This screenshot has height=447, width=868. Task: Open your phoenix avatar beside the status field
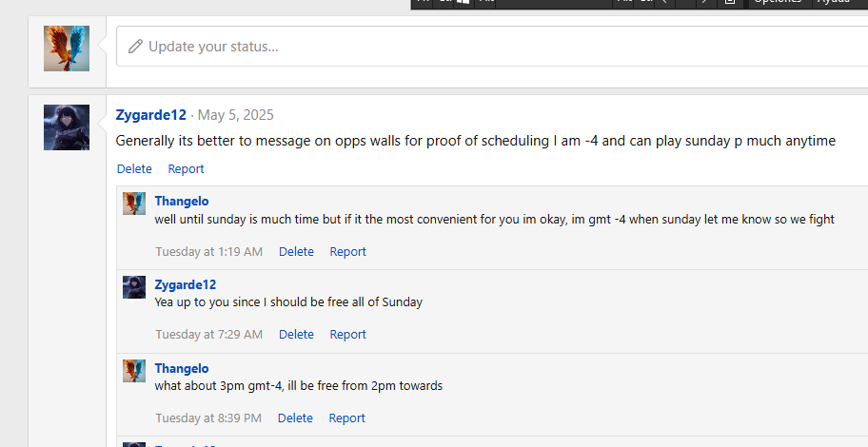point(67,49)
